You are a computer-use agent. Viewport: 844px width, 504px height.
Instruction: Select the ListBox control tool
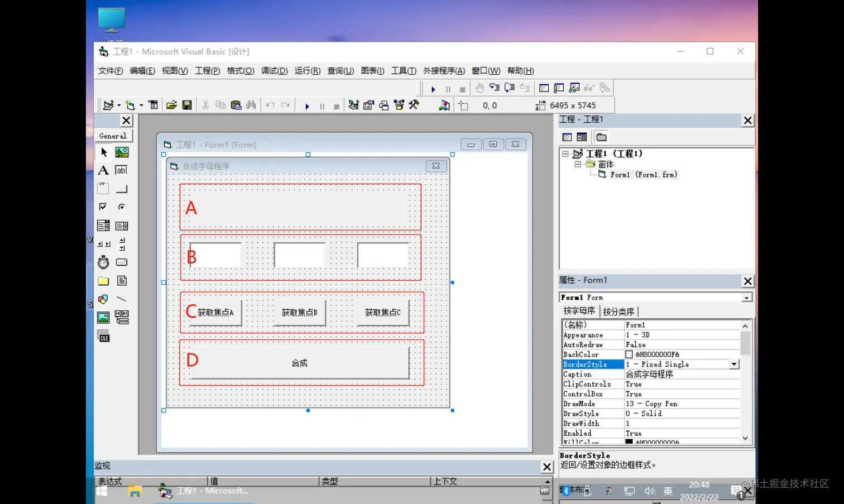click(x=122, y=225)
